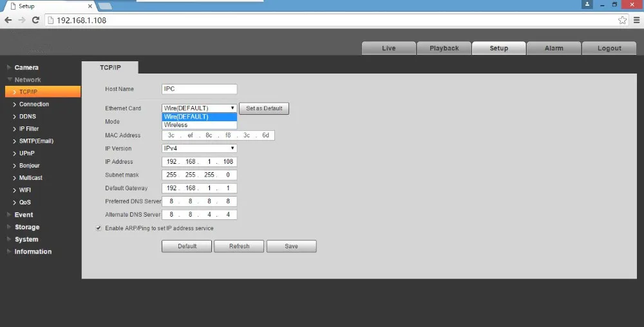
Task: Open the Connection settings page
Action: 34,104
